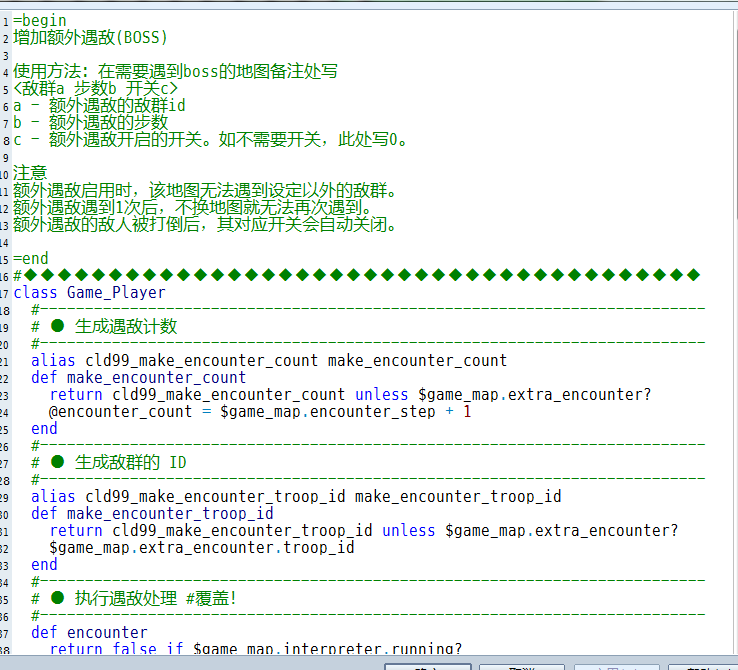Click the 'alias cld99_make_encounter_count' line

tap(269, 360)
